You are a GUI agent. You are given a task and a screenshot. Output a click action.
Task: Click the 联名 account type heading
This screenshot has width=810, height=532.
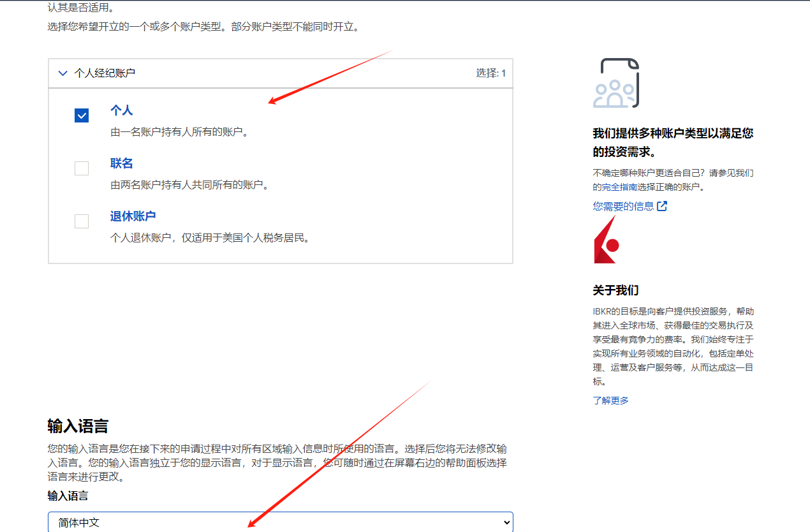click(122, 163)
